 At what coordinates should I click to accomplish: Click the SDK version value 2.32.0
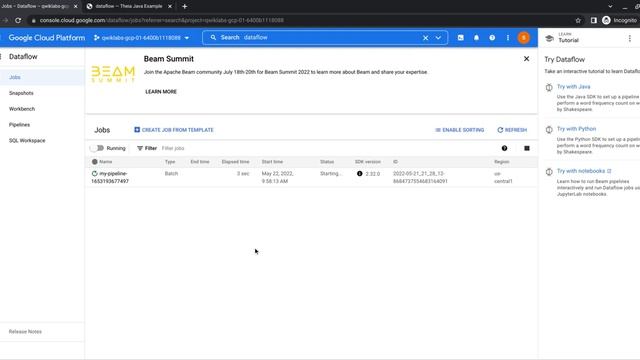pyautogui.click(x=373, y=173)
